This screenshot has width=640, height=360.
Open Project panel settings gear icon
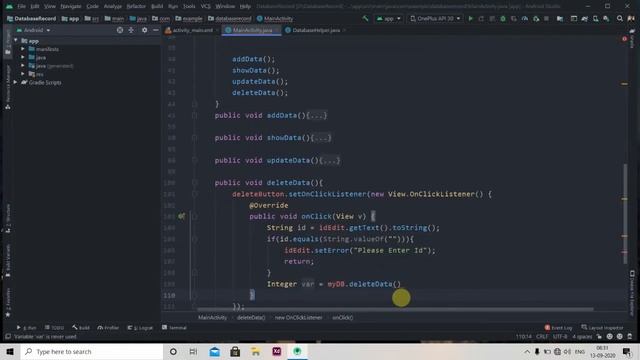[x=144, y=30]
